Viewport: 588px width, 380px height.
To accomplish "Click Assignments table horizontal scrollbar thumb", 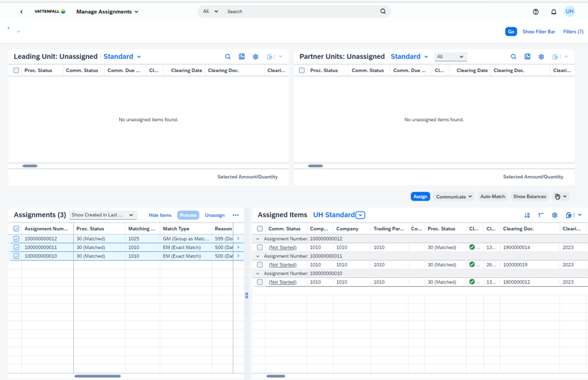I will tap(97, 376).
